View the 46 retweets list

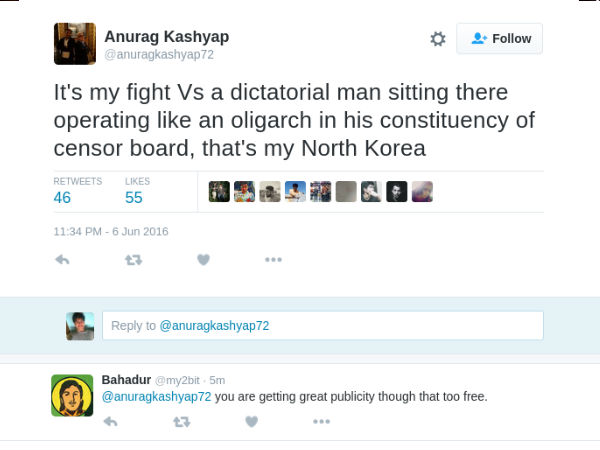coord(62,190)
